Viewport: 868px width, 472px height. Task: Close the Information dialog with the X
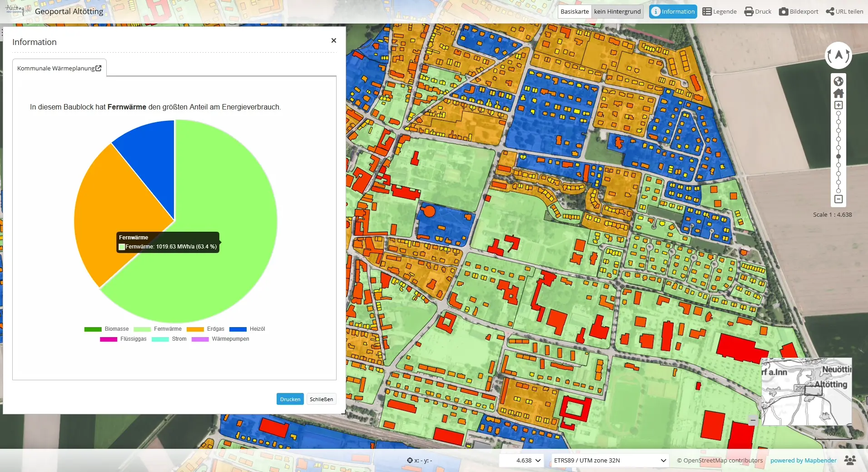point(334,40)
